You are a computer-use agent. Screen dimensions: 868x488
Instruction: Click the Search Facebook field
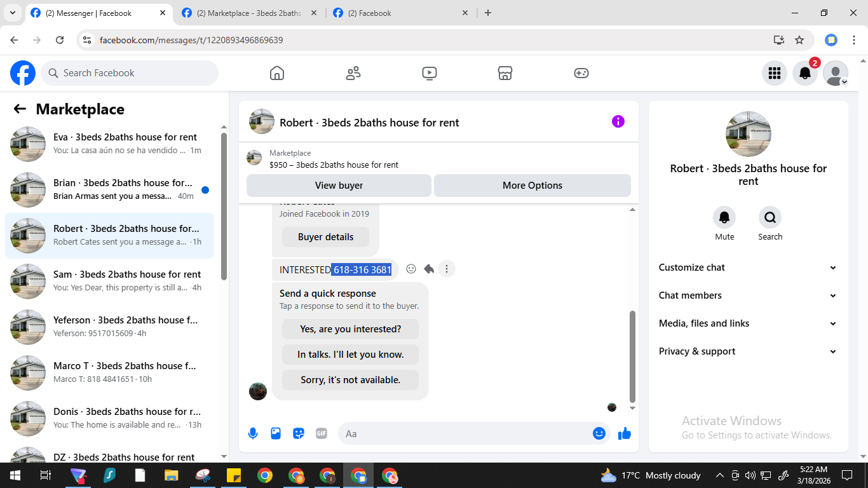tap(130, 73)
